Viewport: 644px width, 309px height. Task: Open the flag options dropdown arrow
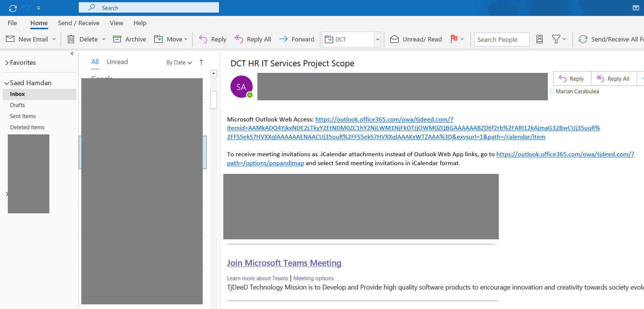click(x=462, y=39)
